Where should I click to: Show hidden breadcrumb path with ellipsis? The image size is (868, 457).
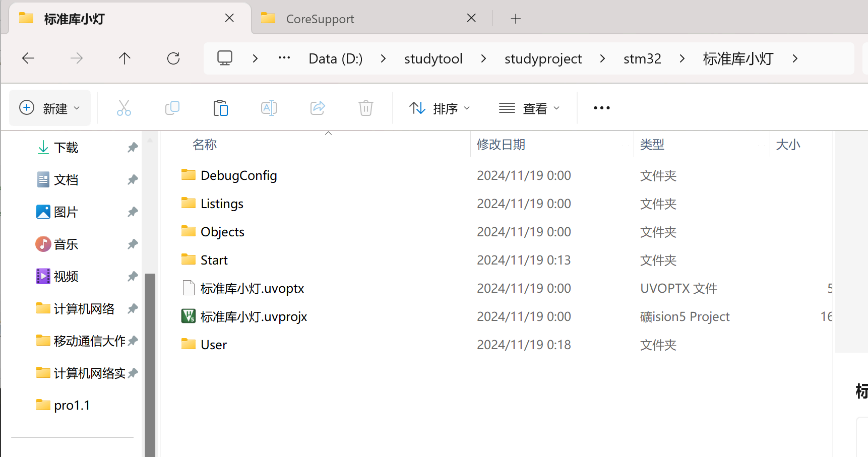[x=284, y=58]
